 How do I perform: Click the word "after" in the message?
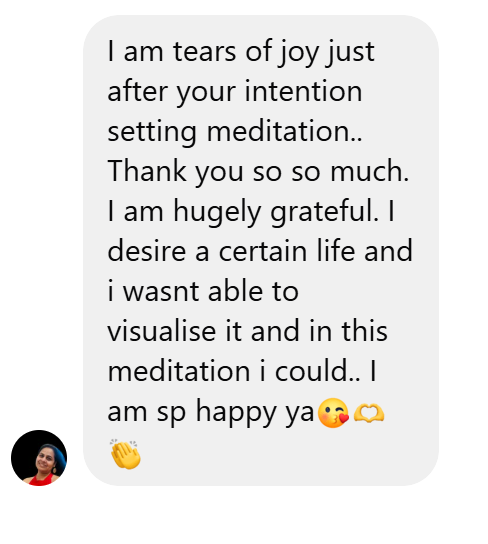[137, 91]
